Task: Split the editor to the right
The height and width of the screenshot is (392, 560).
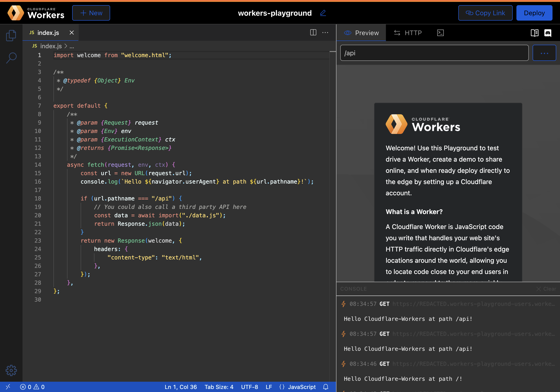Action: pyautogui.click(x=313, y=32)
